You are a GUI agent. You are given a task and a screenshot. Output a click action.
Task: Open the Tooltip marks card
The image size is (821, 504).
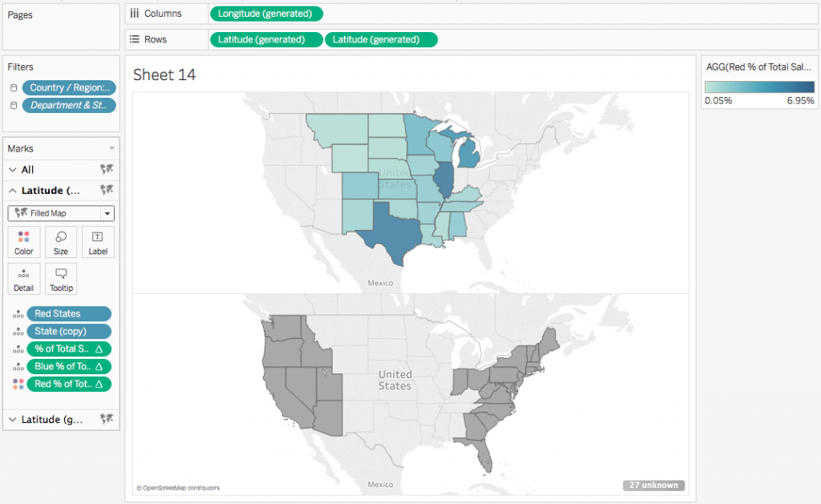point(61,278)
